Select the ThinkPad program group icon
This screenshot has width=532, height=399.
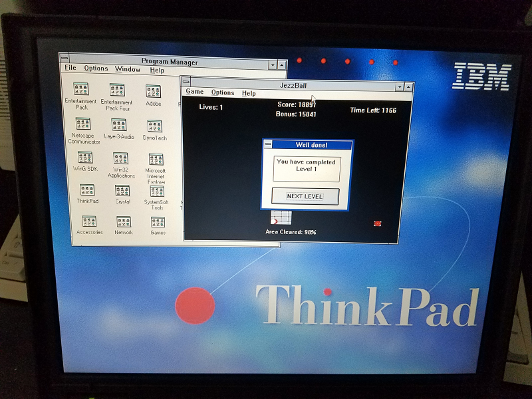[87, 190]
